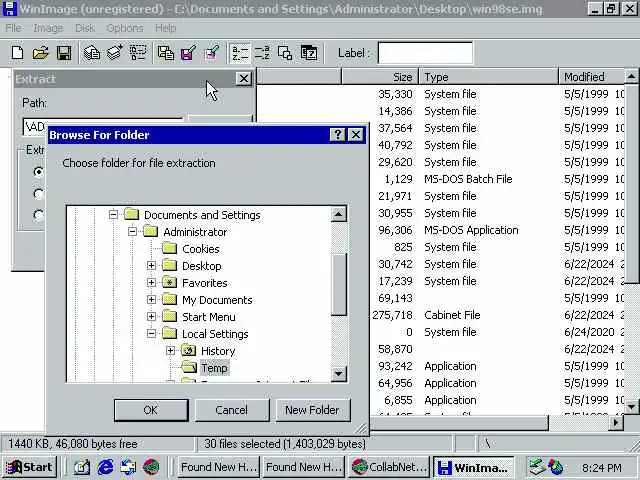Click the Label text field
The image size is (640, 480).
click(x=425, y=53)
